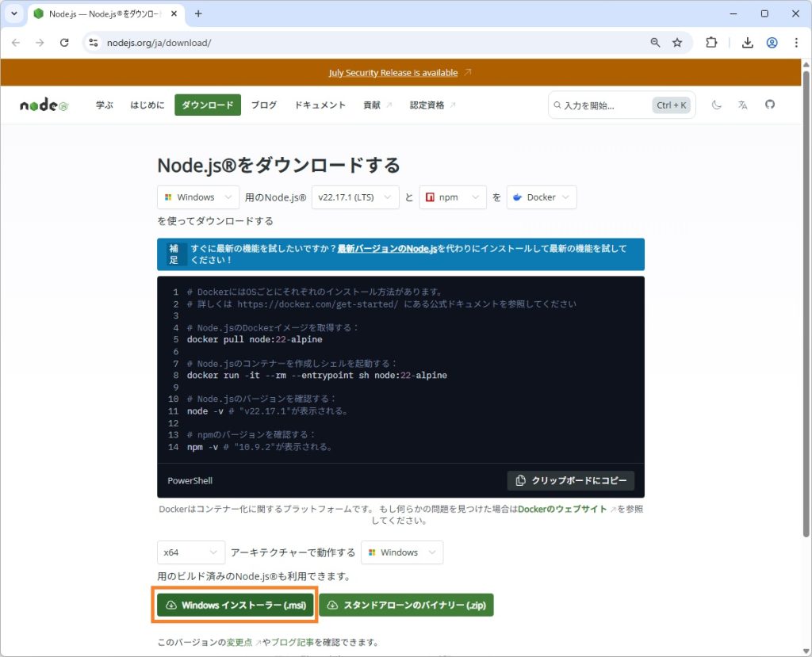Screen dimensions: 812x657
Task: Click the browser forward arrow
Action: coord(40,43)
